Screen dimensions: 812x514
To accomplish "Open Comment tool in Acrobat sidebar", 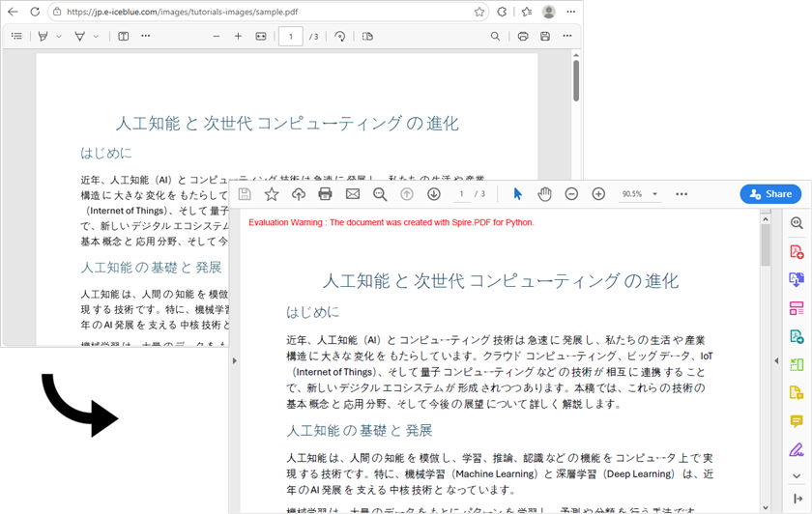I will coord(797,421).
